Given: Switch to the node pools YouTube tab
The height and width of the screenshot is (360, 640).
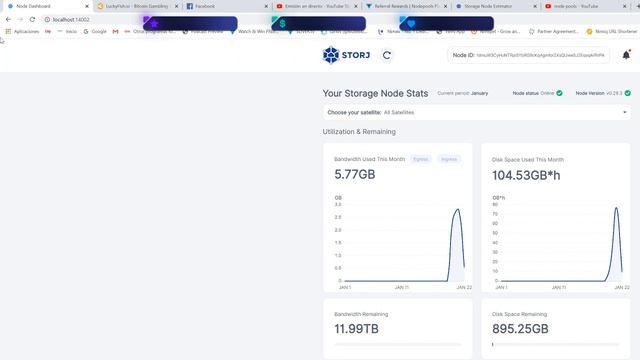Looking at the screenshot, I should [585, 6].
